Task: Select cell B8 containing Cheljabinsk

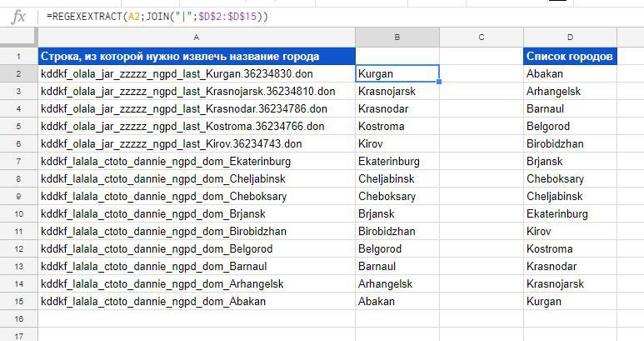Action: coord(397,178)
